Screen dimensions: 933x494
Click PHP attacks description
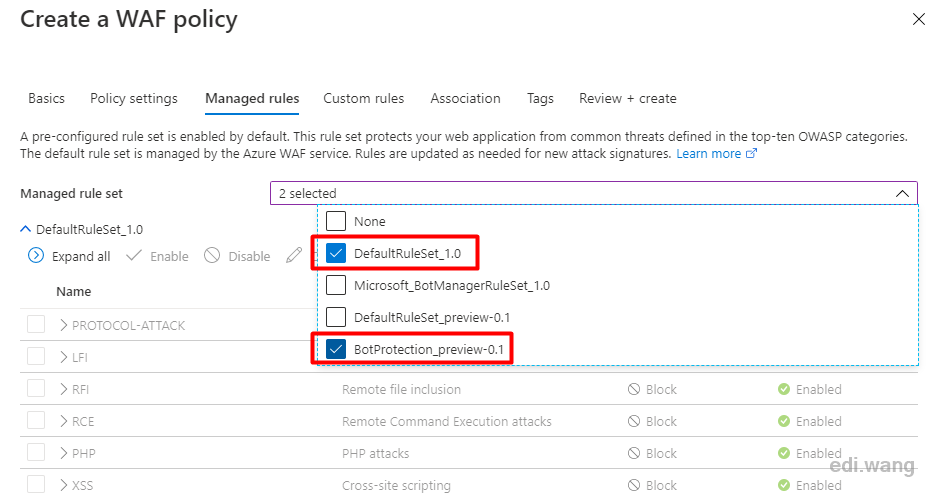(x=375, y=454)
